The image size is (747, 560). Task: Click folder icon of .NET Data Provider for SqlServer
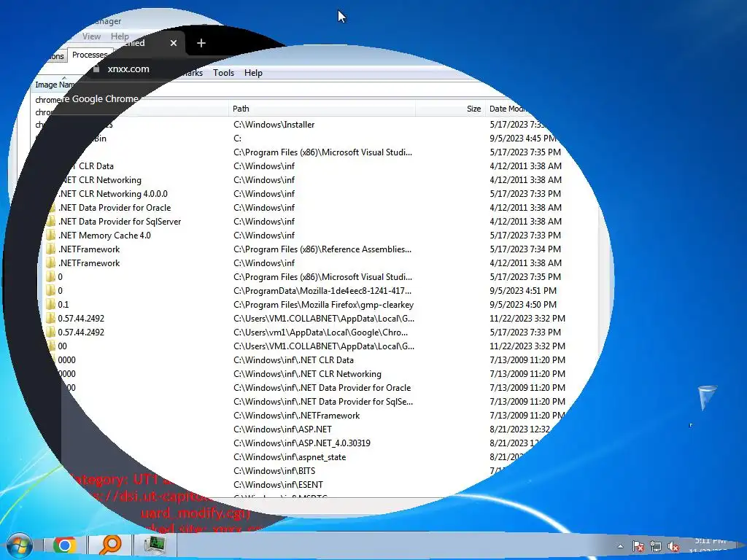50,222
